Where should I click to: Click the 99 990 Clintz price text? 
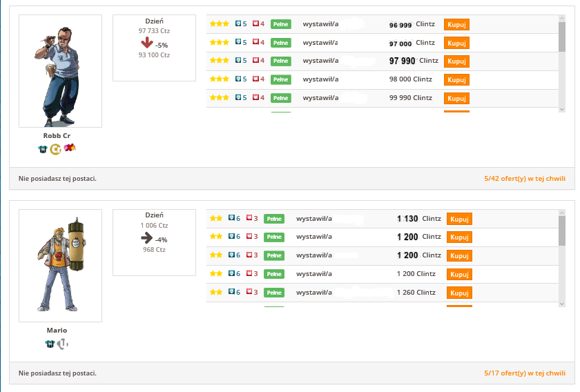[411, 97]
